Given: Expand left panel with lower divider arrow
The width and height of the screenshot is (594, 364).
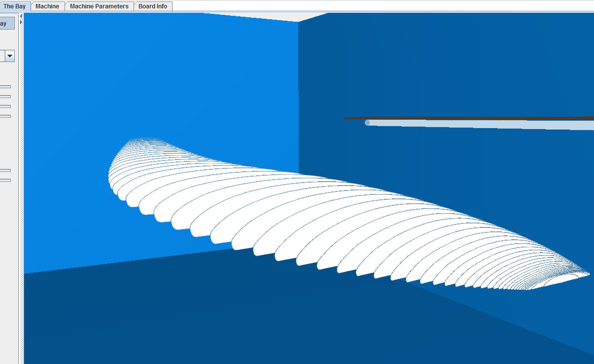Looking at the screenshot, I should [x=21, y=22].
